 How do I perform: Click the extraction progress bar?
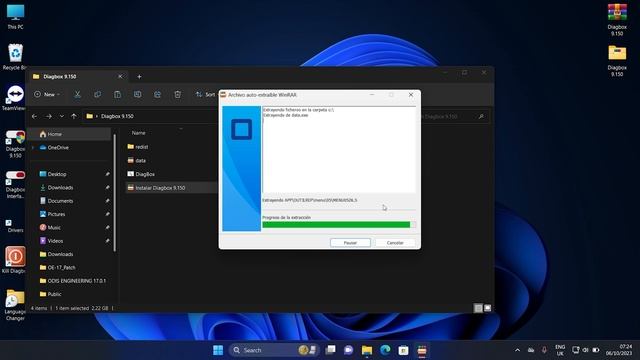click(339, 224)
